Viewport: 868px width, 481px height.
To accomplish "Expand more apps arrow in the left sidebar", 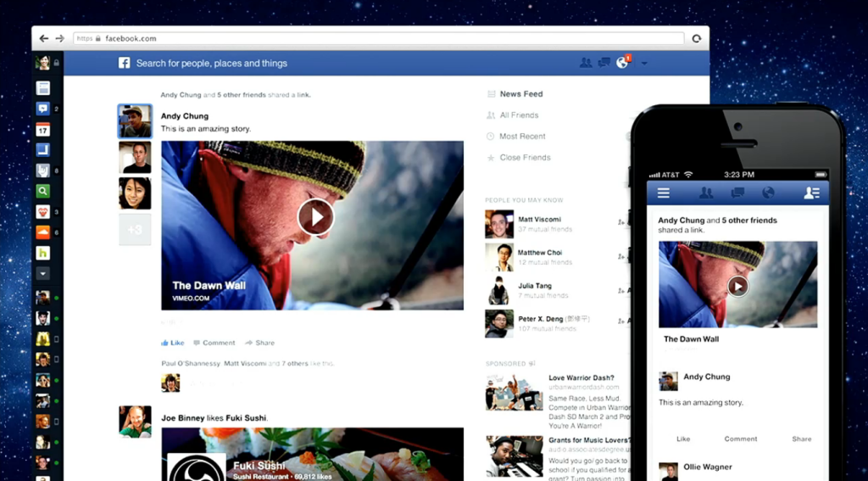I will (x=43, y=274).
